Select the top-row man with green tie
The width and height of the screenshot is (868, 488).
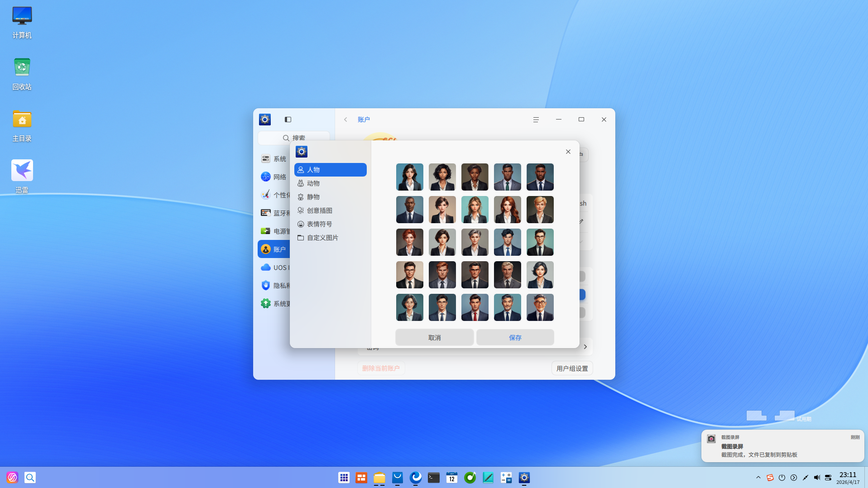[508, 177]
